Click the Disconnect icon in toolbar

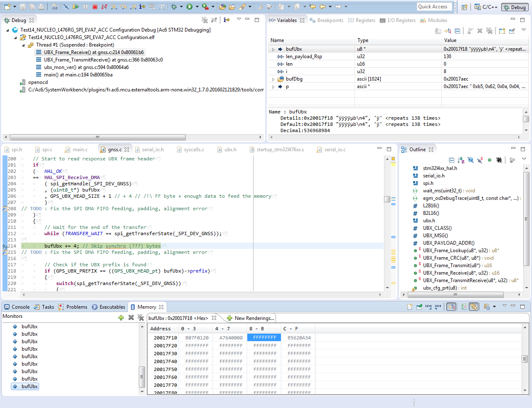104,7
